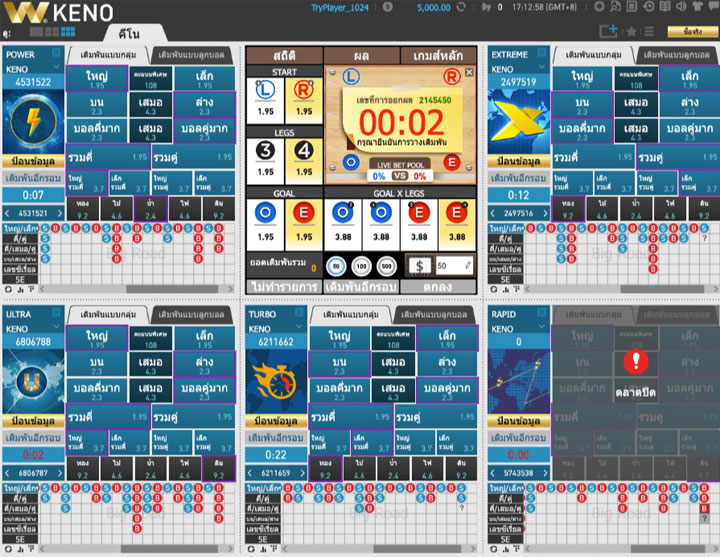This screenshot has width=720, height=557.
Task: Open the สถิติ tab in center panel
Action: click(284, 56)
